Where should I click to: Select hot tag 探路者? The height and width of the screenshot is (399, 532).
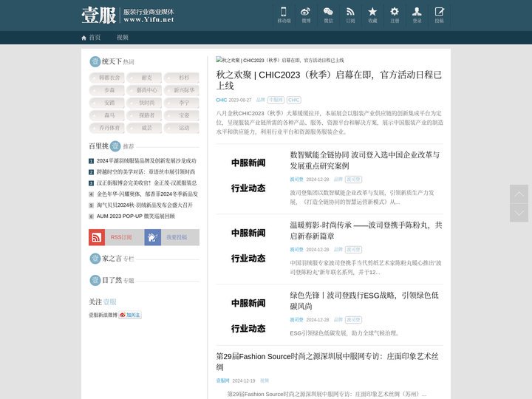(144, 115)
